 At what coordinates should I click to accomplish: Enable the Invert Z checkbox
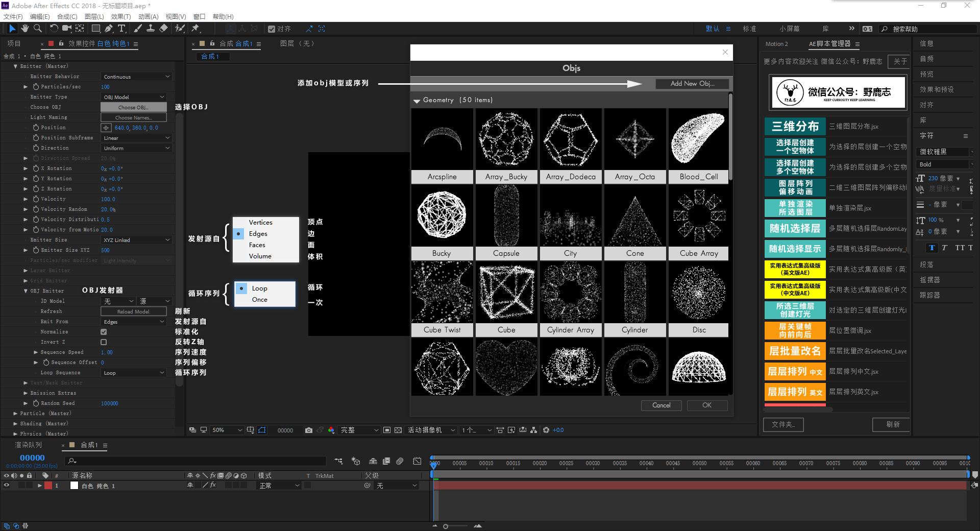pos(104,342)
